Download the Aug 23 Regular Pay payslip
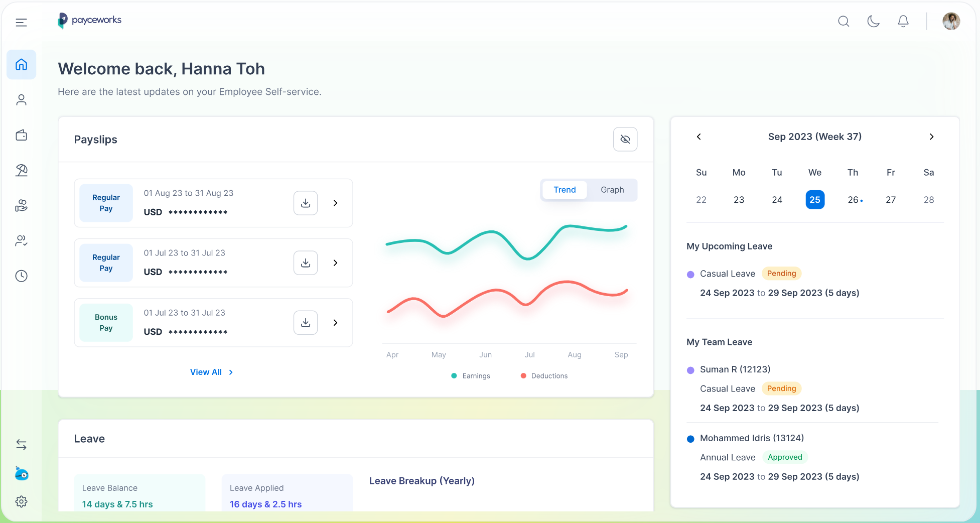The height and width of the screenshot is (523, 980). coord(306,203)
